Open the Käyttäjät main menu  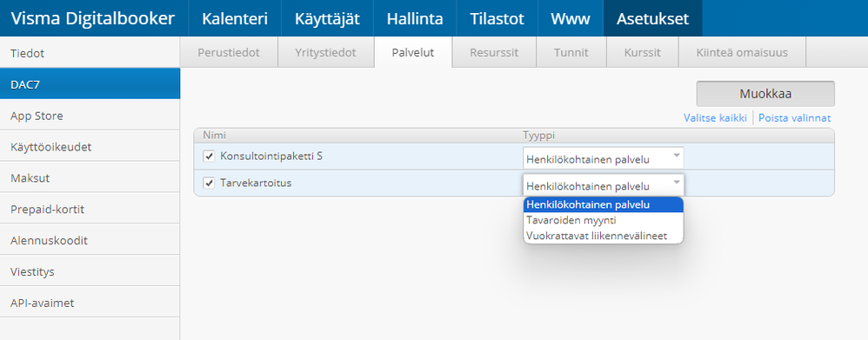coord(327,18)
